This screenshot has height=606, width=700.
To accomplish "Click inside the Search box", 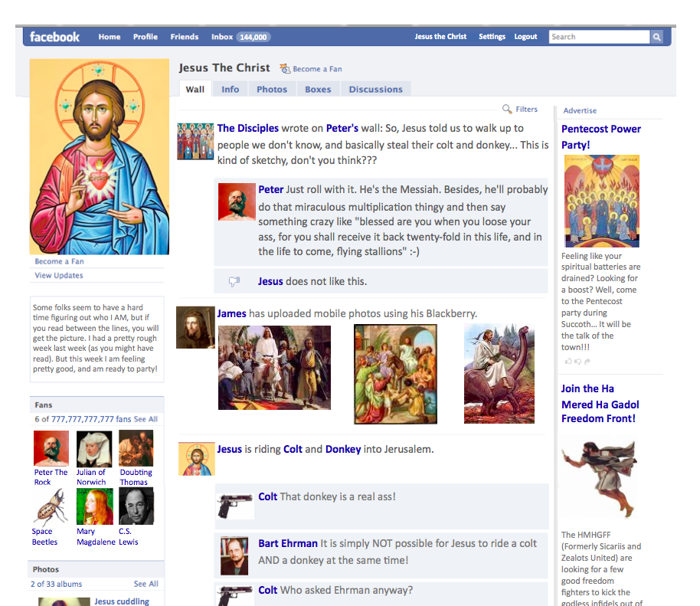I will [599, 37].
